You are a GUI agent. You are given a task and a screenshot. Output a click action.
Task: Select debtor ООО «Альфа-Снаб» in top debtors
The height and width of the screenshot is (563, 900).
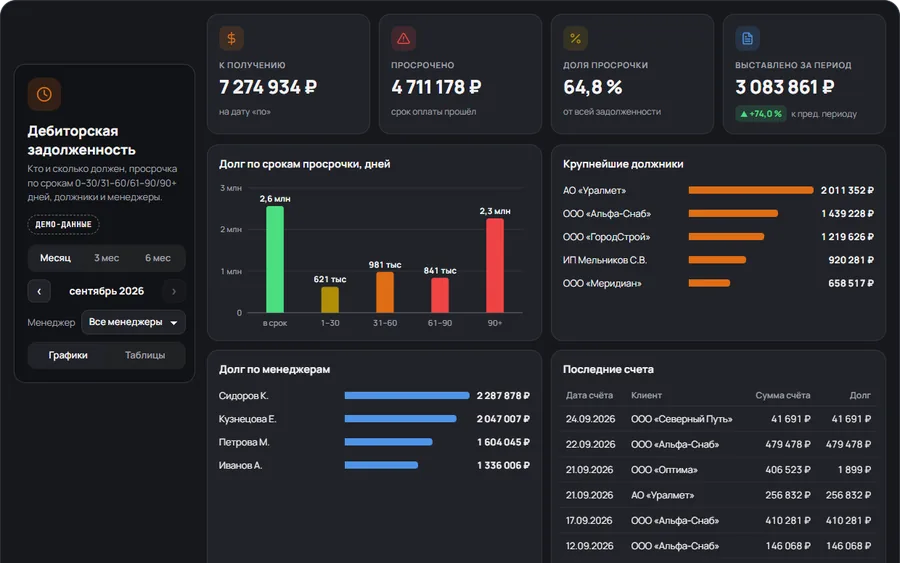point(607,213)
